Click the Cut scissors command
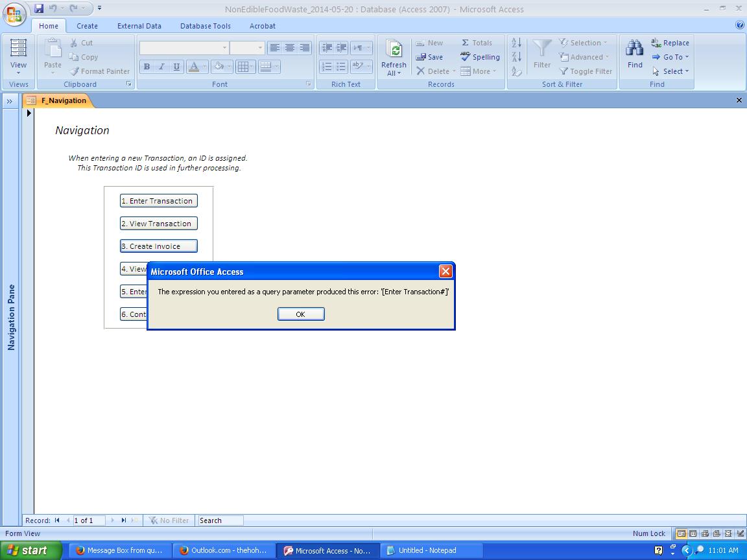This screenshot has width=747, height=560. (x=82, y=43)
